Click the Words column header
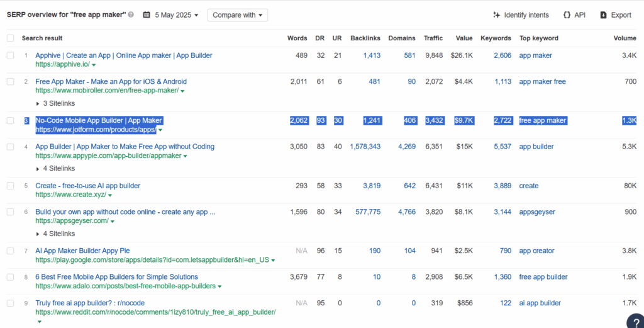 (x=297, y=38)
